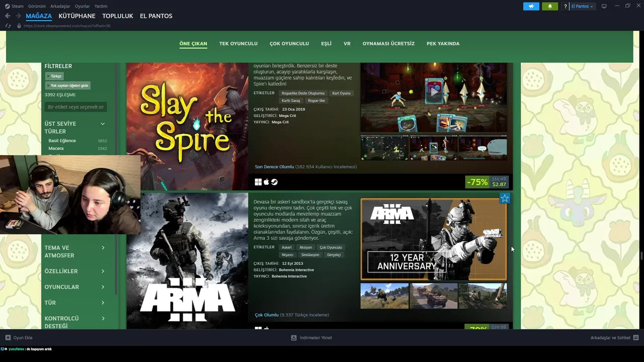Select the EŞLİ tab
The height and width of the screenshot is (362, 644).
point(327,44)
